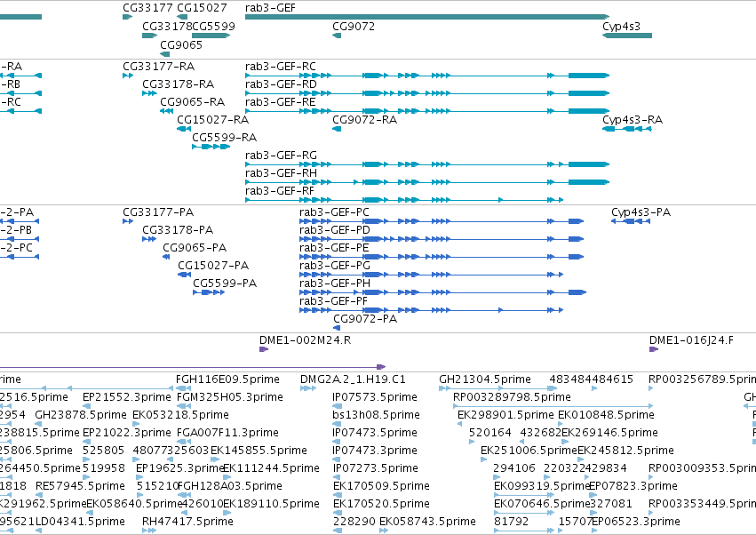The width and height of the screenshot is (756, 535).
Task: Select the RP003289798.5prime EST label
Action: click(512, 397)
